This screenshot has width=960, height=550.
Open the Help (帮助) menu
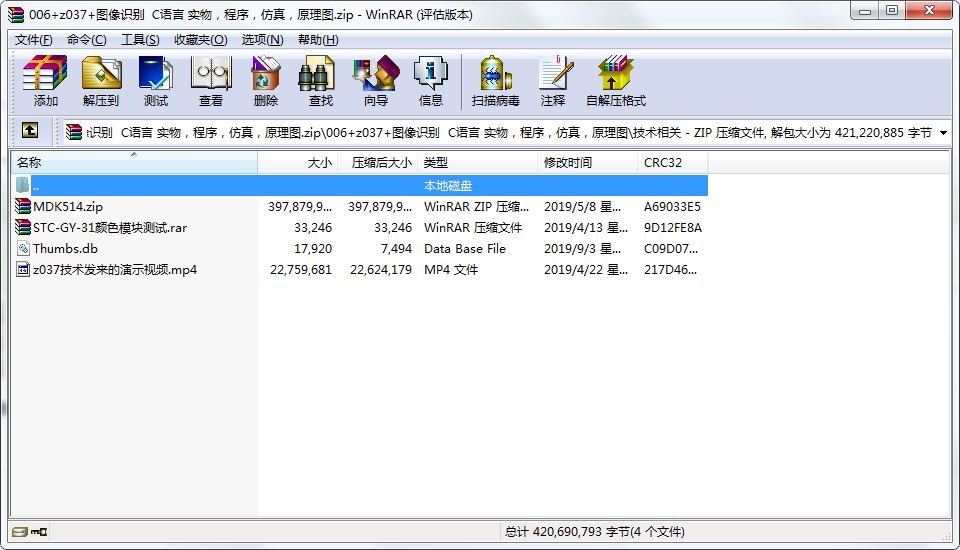click(318, 40)
